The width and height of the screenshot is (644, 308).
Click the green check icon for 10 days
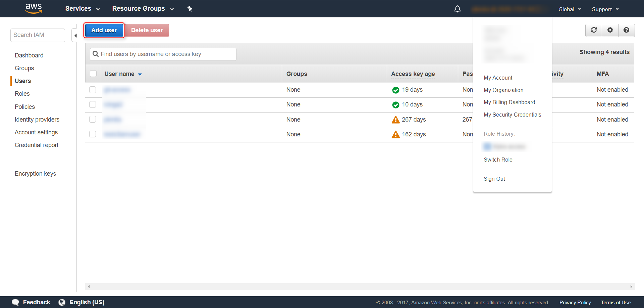(x=396, y=105)
